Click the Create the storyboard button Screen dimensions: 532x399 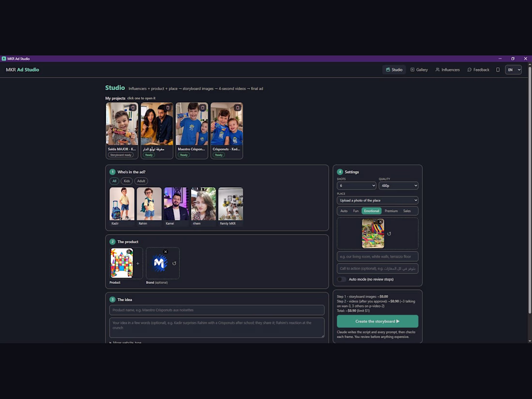click(x=377, y=321)
